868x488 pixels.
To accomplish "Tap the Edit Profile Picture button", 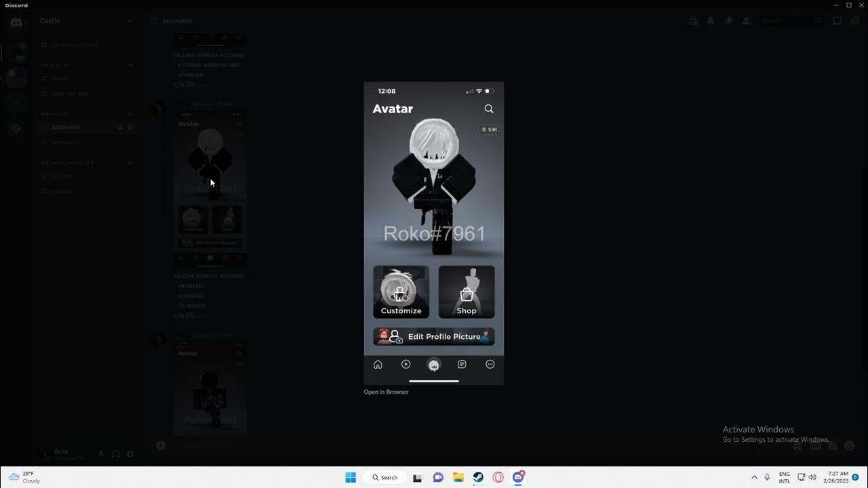I will [x=434, y=336].
